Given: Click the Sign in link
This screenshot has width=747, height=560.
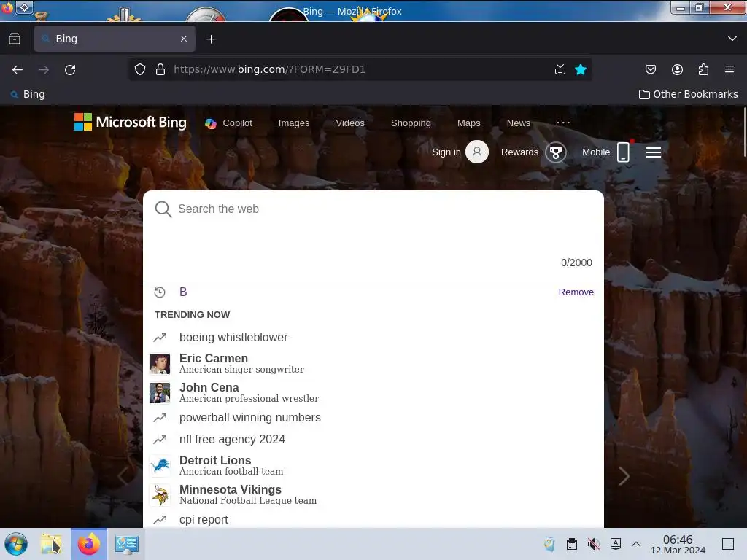Looking at the screenshot, I should tap(446, 152).
